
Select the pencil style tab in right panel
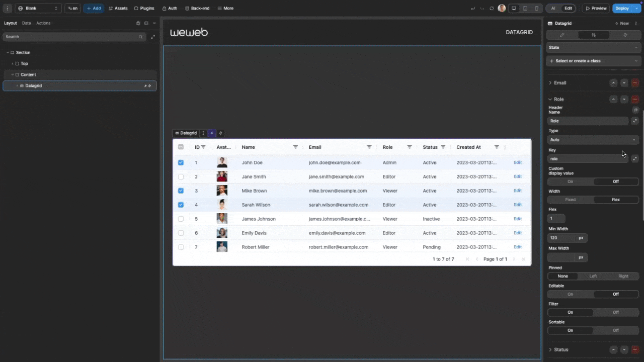point(562,35)
